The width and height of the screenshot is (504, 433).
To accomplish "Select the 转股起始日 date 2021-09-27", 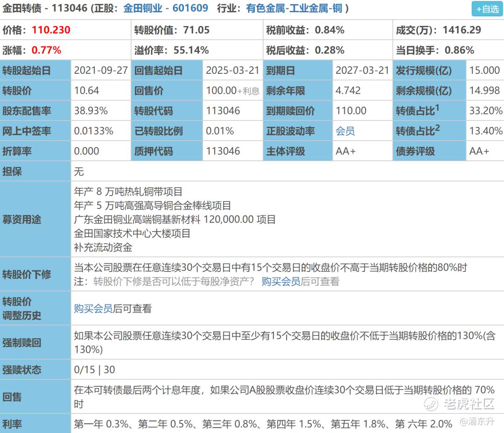I will [101, 70].
